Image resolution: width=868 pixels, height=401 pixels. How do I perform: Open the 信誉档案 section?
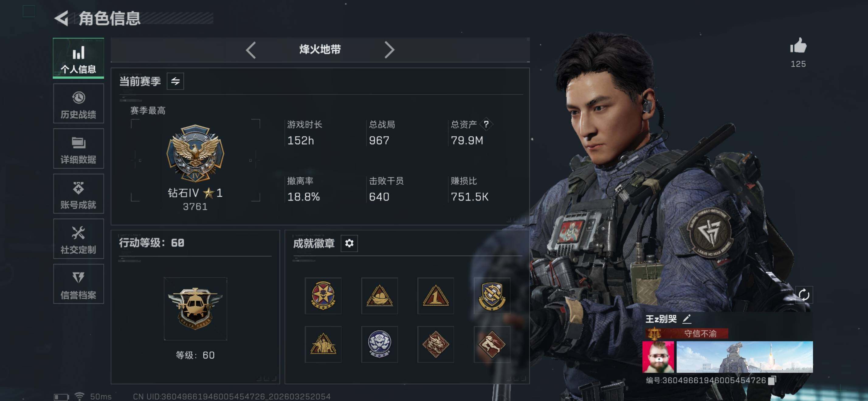point(78,284)
